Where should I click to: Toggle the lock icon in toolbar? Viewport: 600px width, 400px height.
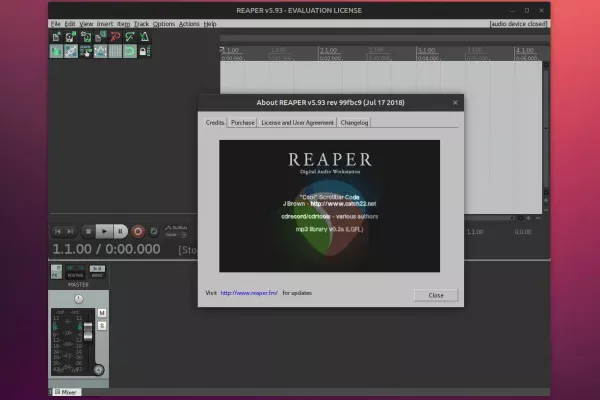point(144,51)
